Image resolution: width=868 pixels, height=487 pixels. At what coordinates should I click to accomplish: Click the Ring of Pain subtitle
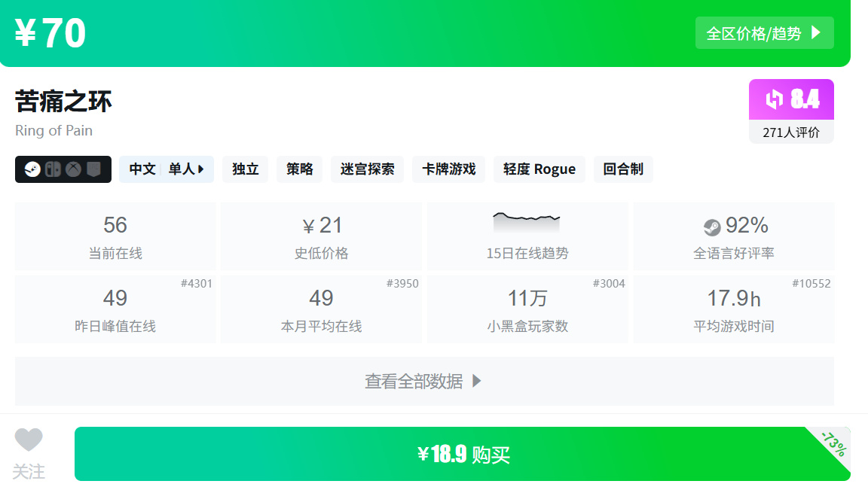53,130
